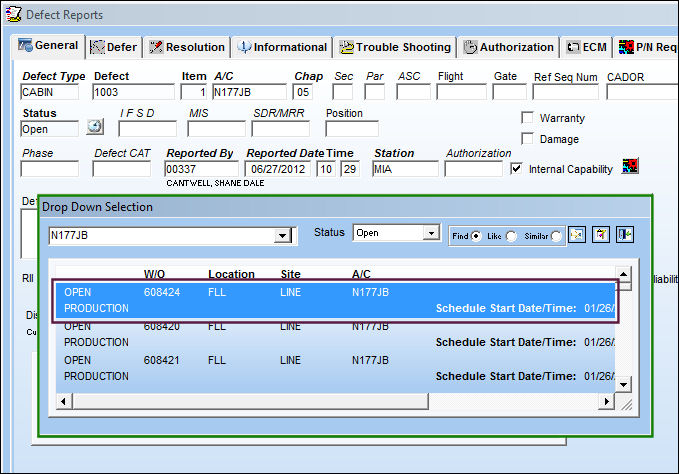Select the Find radio button
The width and height of the screenshot is (679, 474).
(x=476, y=236)
